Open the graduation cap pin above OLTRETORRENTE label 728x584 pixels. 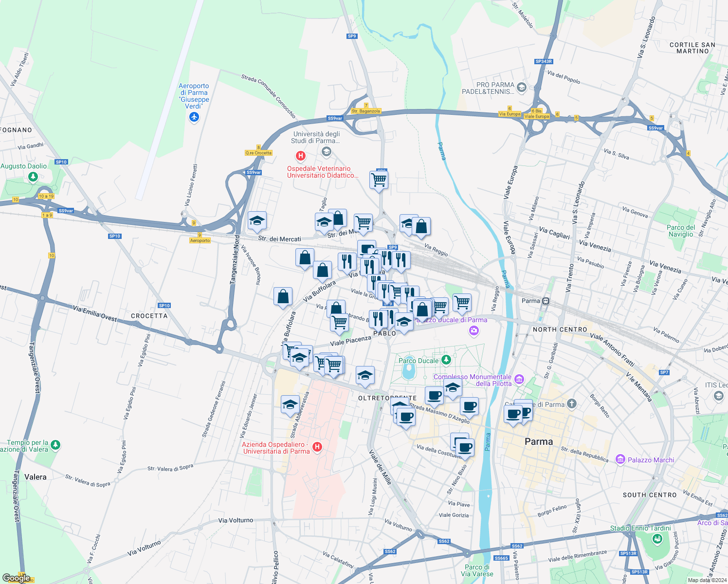click(x=365, y=377)
